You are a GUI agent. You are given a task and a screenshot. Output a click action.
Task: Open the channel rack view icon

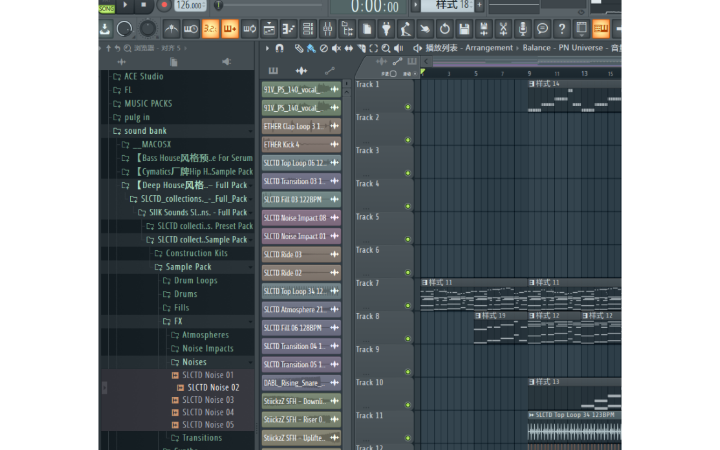coord(308,29)
